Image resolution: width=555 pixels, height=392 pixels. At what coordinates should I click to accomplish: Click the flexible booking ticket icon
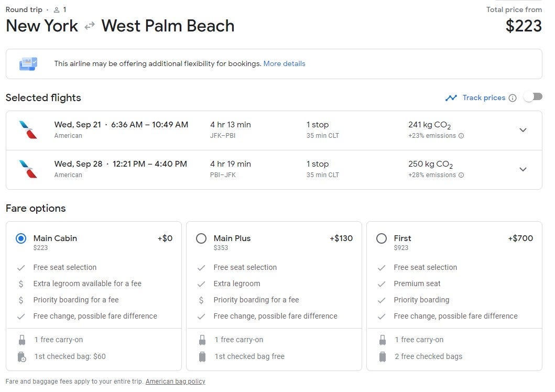[28, 64]
